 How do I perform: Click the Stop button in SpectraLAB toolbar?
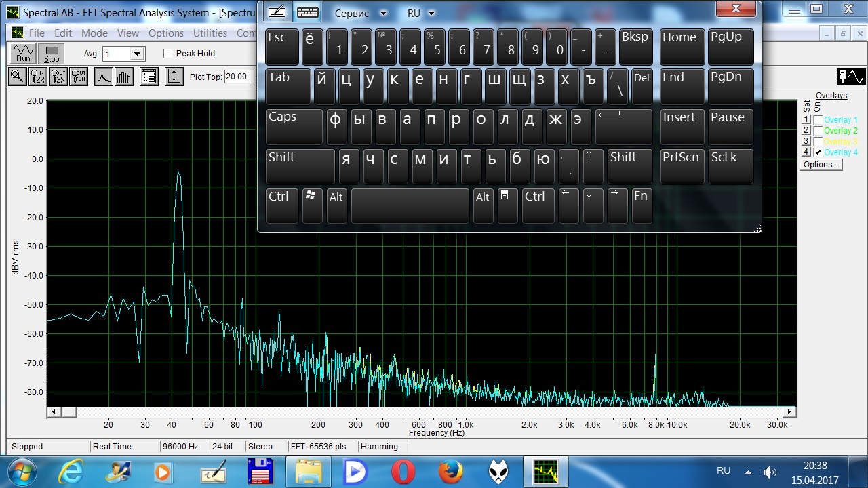point(52,54)
